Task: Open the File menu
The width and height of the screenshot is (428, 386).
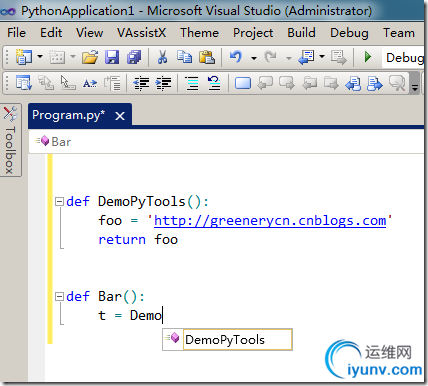Action: (x=16, y=33)
